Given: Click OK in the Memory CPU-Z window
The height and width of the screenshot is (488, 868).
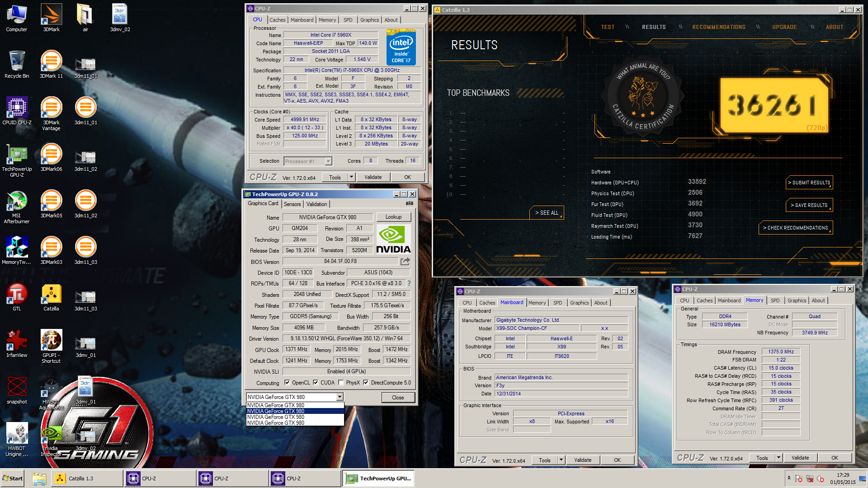Looking at the screenshot, I should (835, 458).
